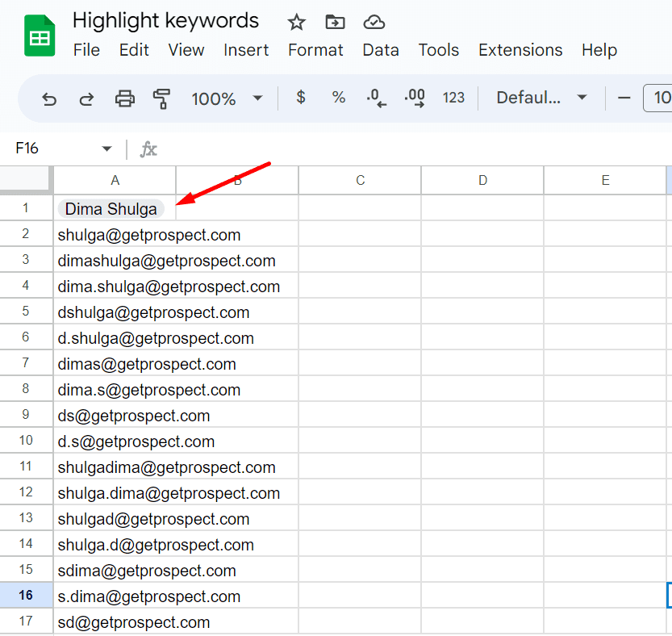Image resolution: width=672 pixels, height=636 pixels.
Task: Print the spreadsheet with printer icon
Action: pyautogui.click(x=125, y=98)
